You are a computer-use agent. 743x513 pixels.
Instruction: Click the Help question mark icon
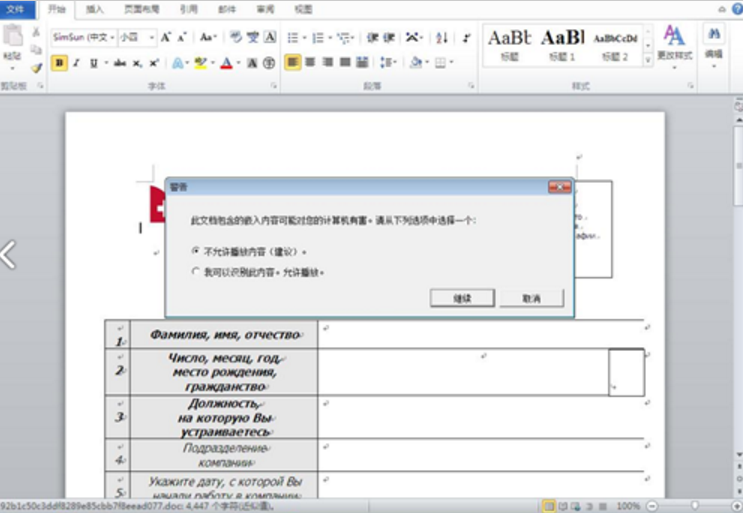coord(736,9)
